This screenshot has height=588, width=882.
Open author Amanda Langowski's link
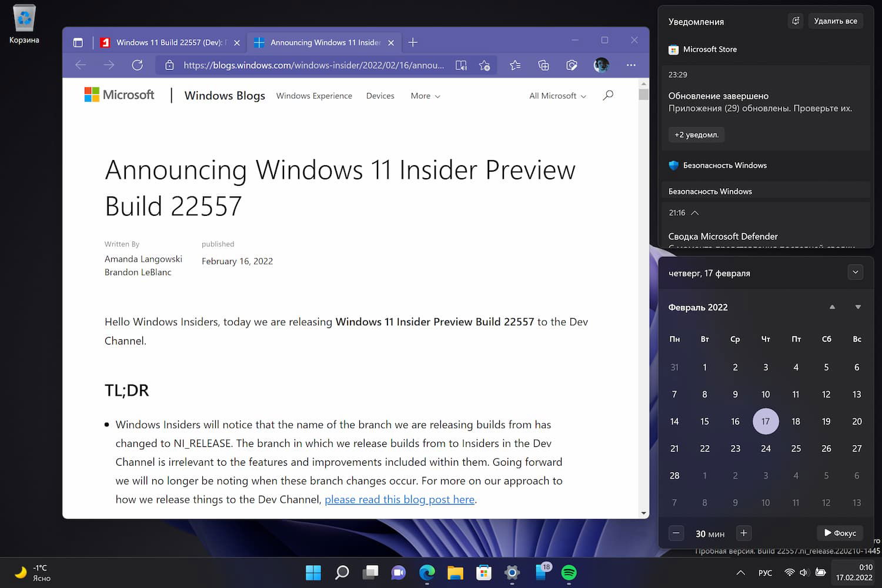tap(143, 259)
